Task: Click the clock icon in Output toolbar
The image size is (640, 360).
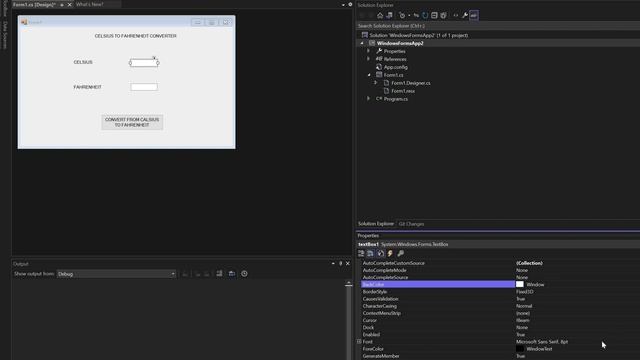Action: 244,274
